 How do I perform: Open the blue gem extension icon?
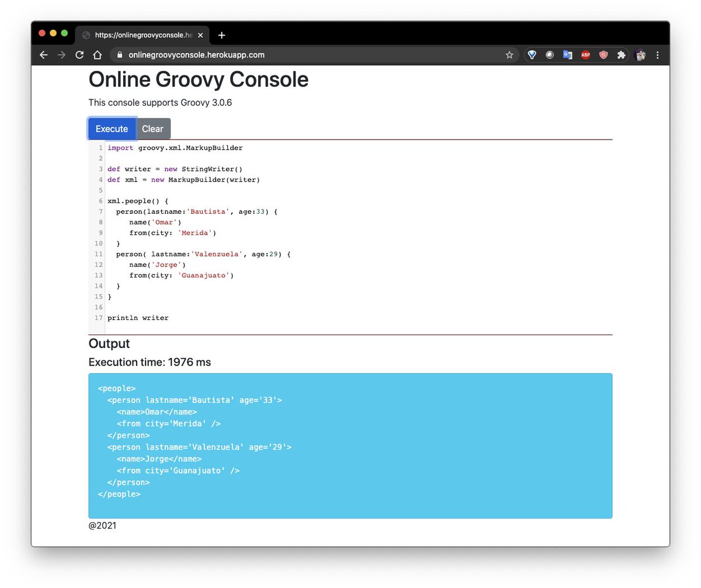click(532, 54)
